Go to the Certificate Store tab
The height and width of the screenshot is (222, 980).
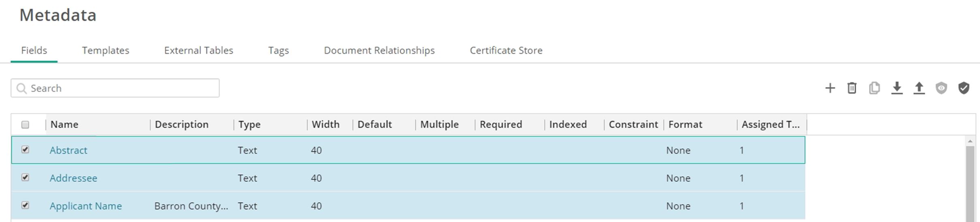coord(506,50)
